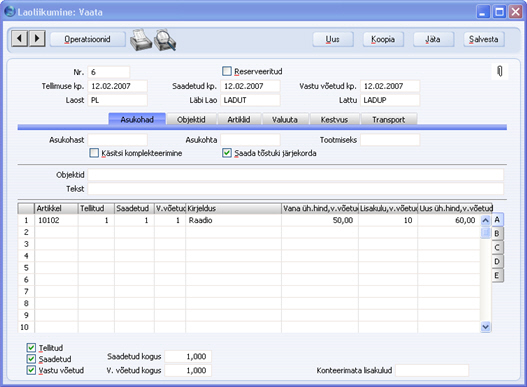Click old unit price 50,00

click(x=320, y=220)
